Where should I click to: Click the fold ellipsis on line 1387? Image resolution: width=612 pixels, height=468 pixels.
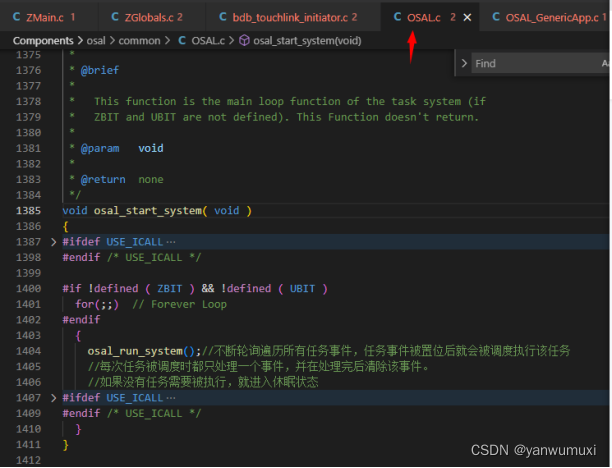coord(171,242)
